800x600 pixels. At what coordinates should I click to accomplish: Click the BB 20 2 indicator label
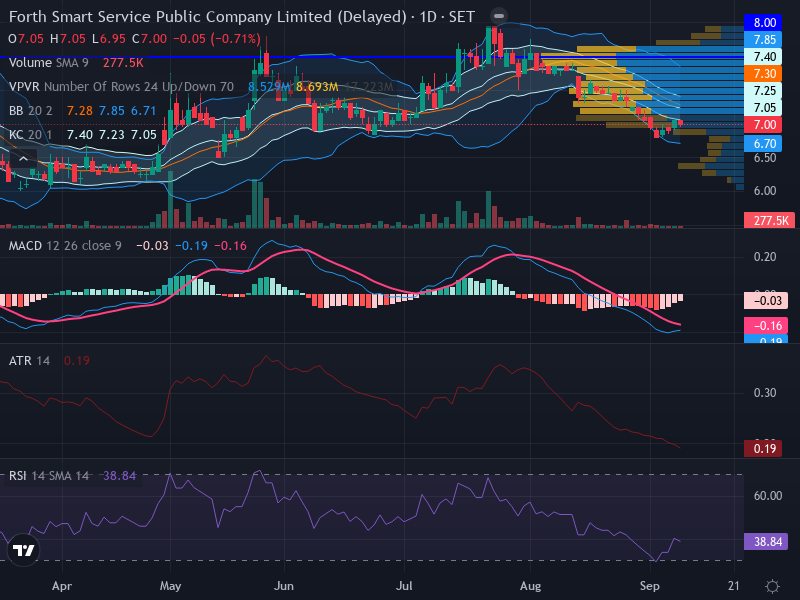point(31,111)
